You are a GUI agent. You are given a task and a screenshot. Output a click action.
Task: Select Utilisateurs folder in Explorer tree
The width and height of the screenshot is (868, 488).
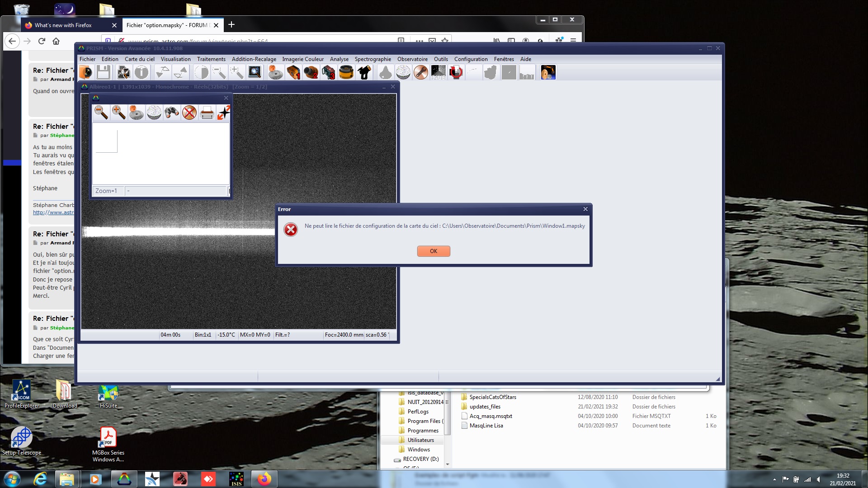[x=420, y=440]
